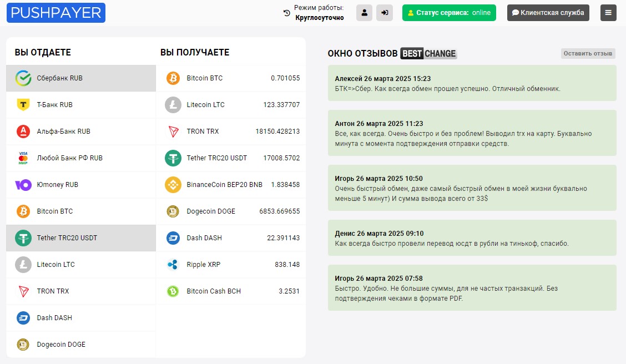Open the hamburger menu button

[608, 13]
